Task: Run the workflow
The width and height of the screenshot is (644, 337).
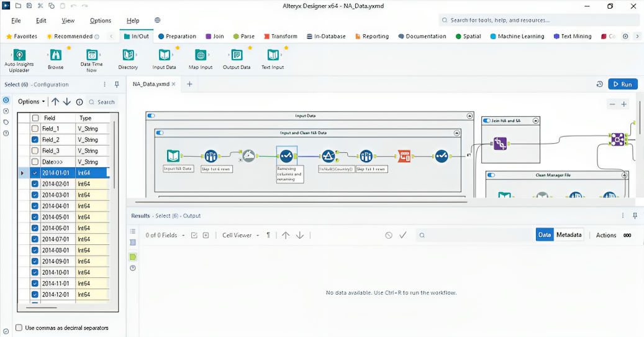Action: (x=623, y=84)
